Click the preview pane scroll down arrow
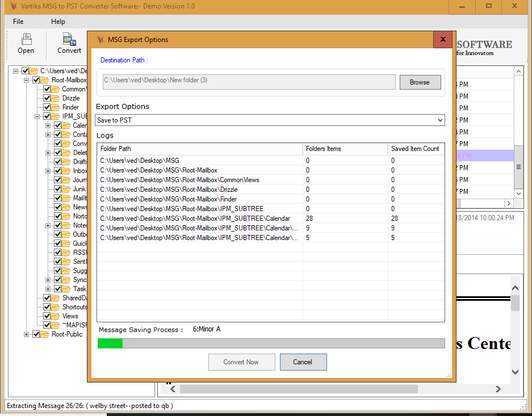The width and height of the screenshot is (532, 416). click(x=515, y=372)
